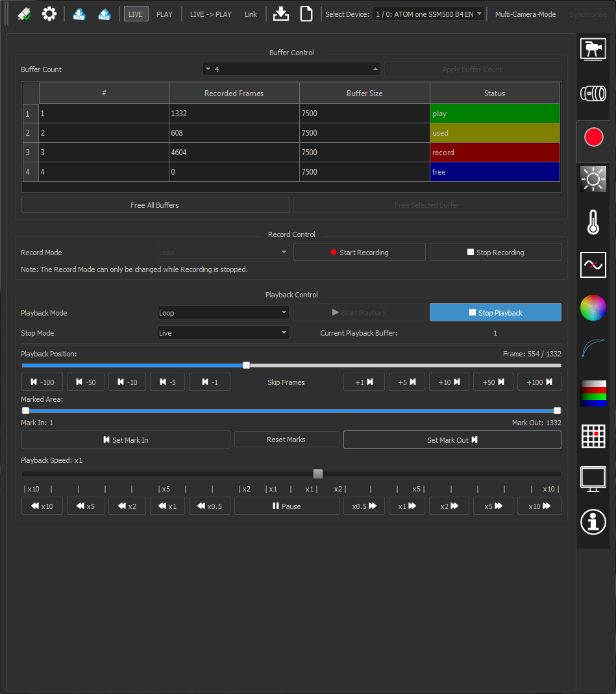Click the brightness sun icon in sidebar

[593, 179]
